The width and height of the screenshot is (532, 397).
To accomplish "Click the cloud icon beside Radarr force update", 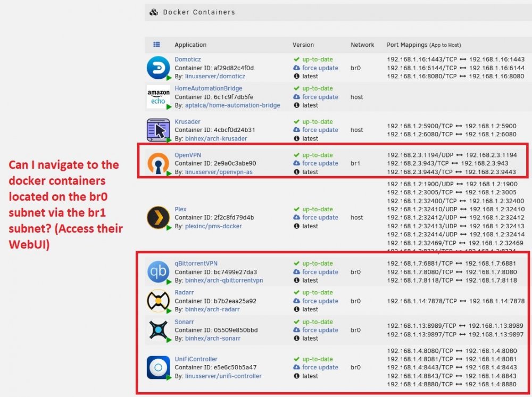I will tap(296, 301).
